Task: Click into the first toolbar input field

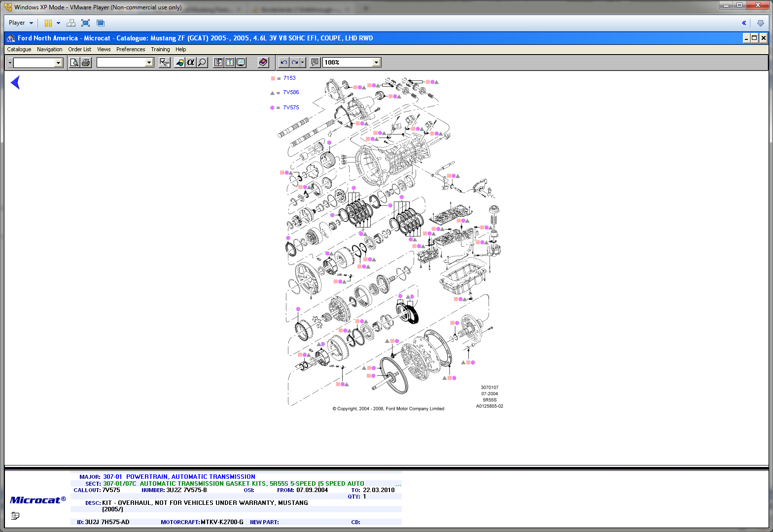Action: (x=34, y=63)
